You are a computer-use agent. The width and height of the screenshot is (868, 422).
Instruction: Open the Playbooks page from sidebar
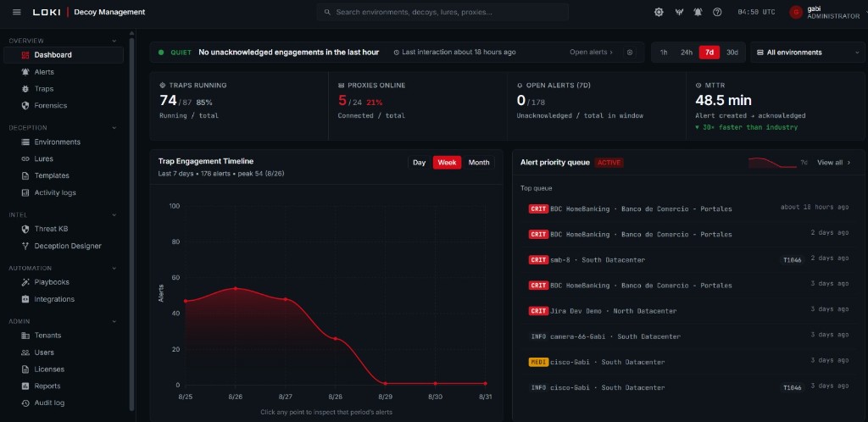point(63,282)
